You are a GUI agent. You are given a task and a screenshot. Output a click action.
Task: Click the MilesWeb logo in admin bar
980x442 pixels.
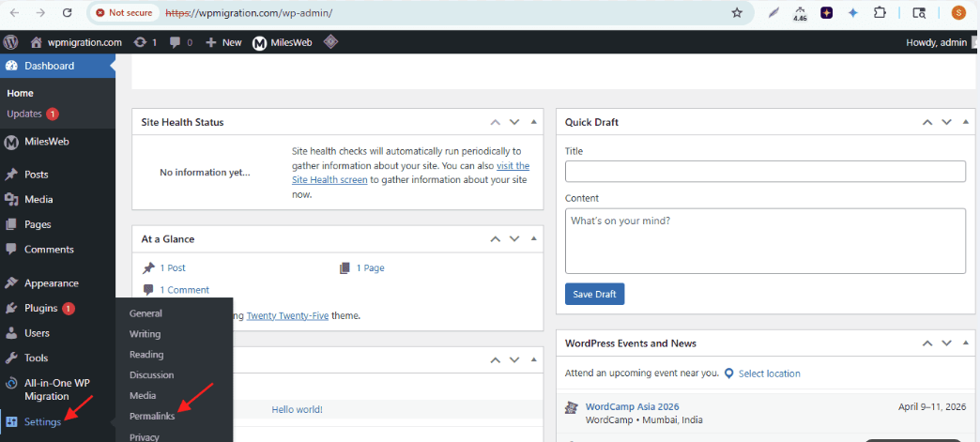260,42
